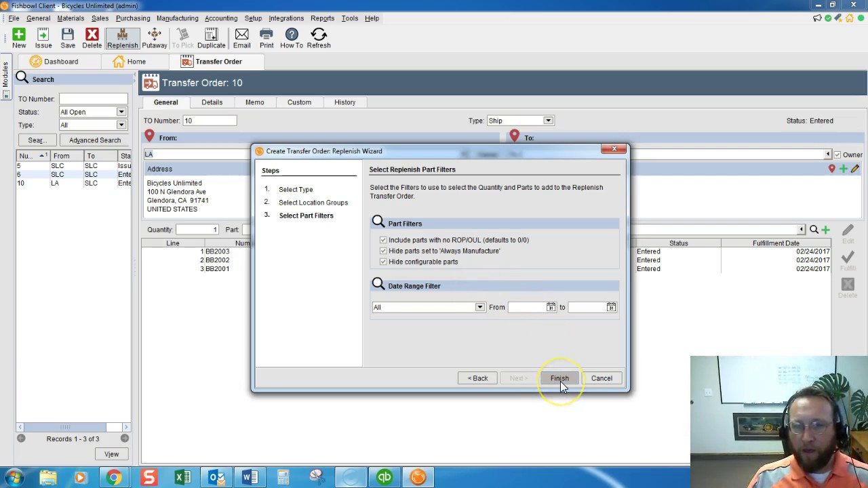Switch to the Details tab
This screenshot has width=868, height=488.
coord(212,102)
